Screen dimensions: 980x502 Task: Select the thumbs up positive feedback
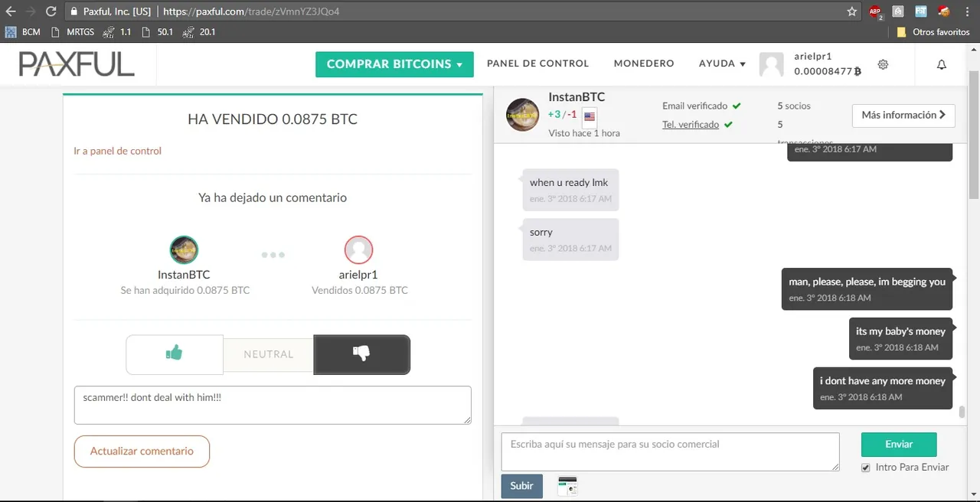175,354
